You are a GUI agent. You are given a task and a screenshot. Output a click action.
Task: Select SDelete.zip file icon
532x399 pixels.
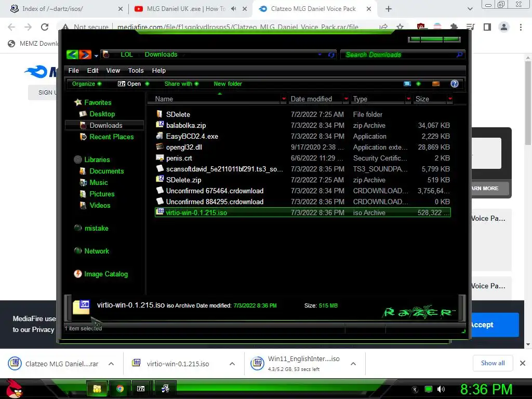pos(159,179)
